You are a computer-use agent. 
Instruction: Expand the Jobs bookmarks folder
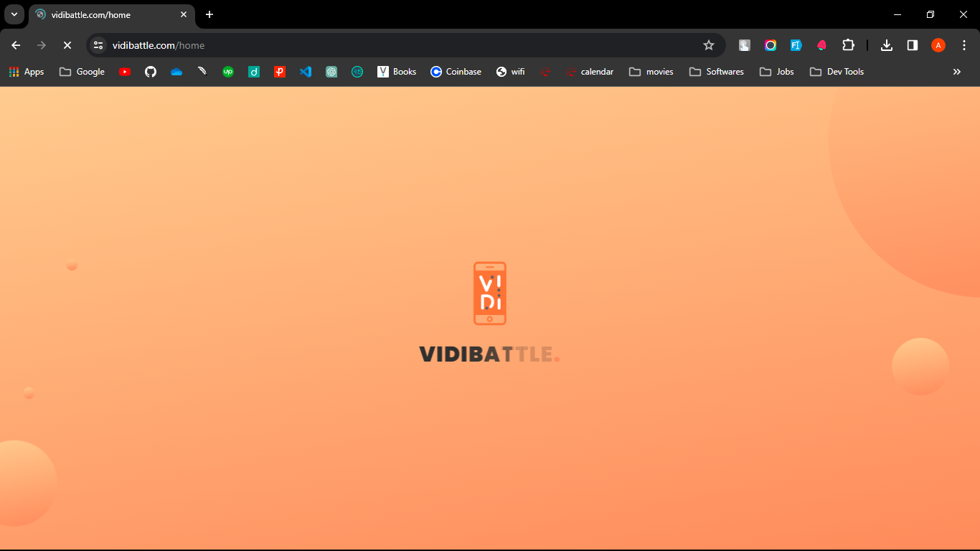coord(777,72)
